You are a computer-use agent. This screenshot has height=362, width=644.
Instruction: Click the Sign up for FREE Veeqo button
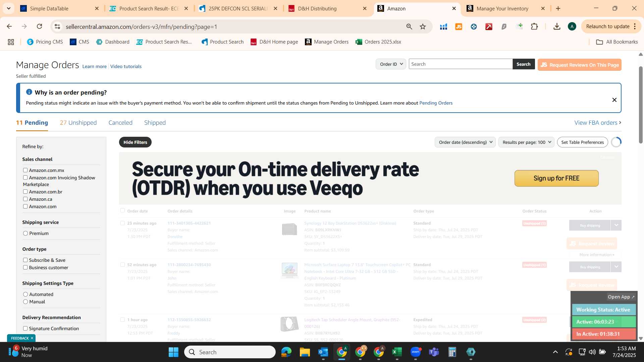(556, 178)
